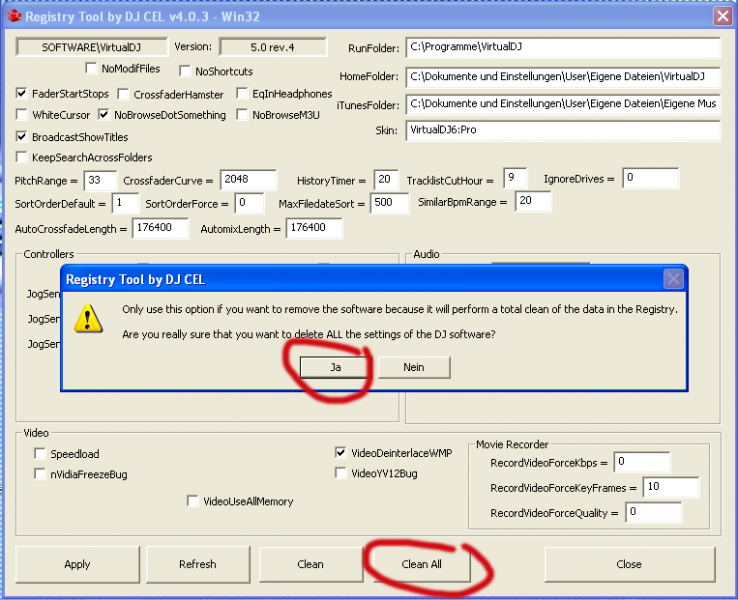The height and width of the screenshot is (600, 738).
Task: Click the SortOrderDefault value field
Action: [125, 203]
